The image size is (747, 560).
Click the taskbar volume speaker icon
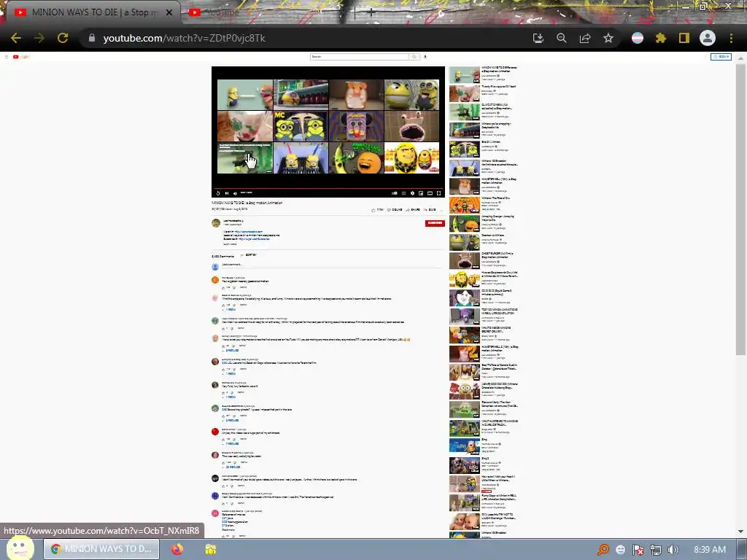(x=673, y=550)
